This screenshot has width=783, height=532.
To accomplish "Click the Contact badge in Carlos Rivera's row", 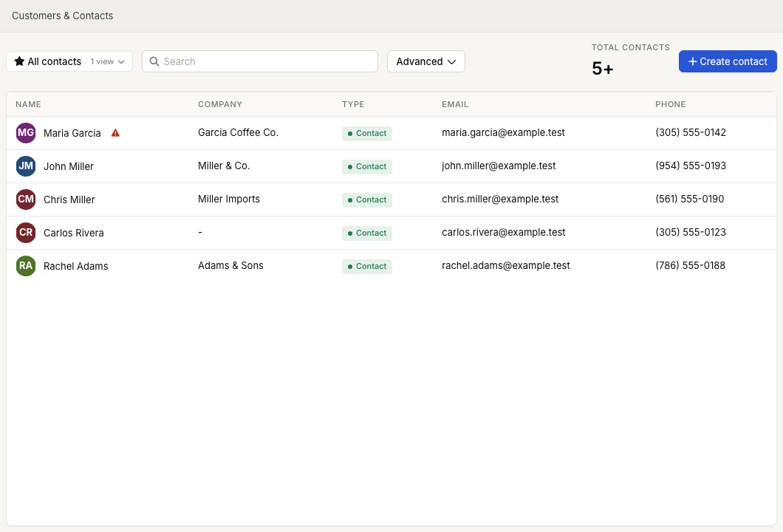I will click(x=367, y=233).
